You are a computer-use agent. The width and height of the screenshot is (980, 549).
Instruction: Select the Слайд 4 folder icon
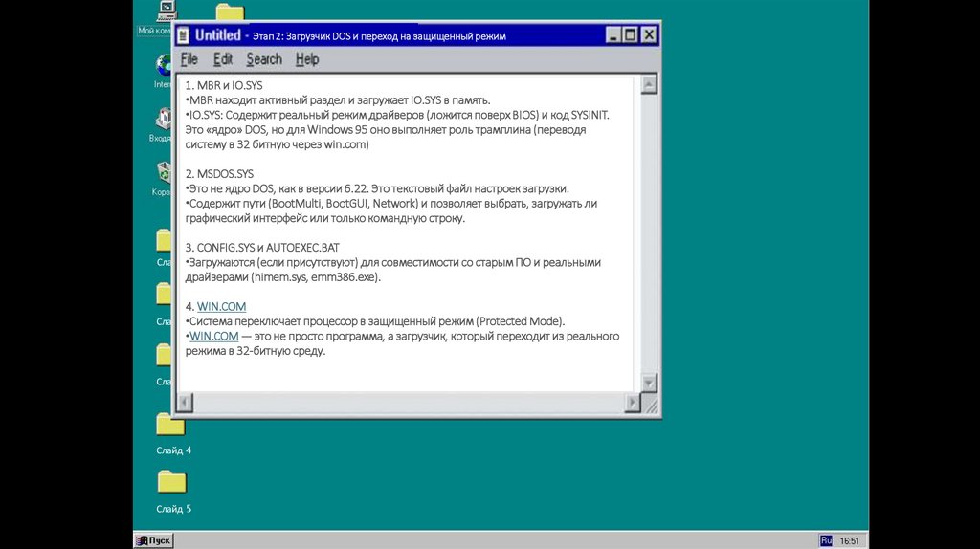pos(171,426)
